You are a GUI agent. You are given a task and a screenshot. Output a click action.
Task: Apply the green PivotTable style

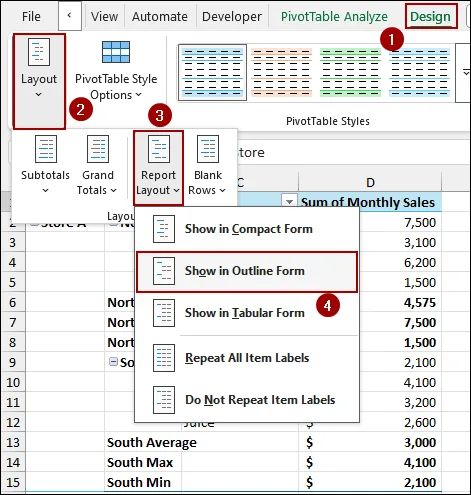click(350, 72)
